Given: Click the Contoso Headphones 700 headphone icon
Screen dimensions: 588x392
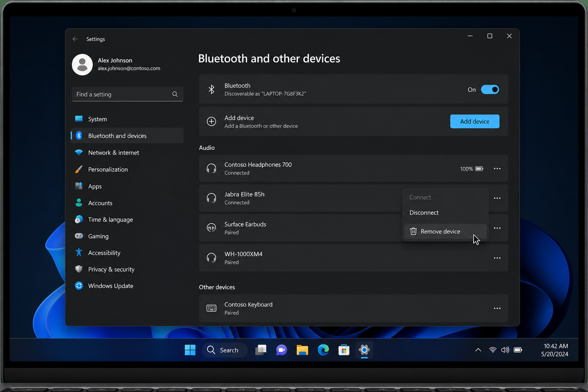Looking at the screenshot, I should [211, 168].
